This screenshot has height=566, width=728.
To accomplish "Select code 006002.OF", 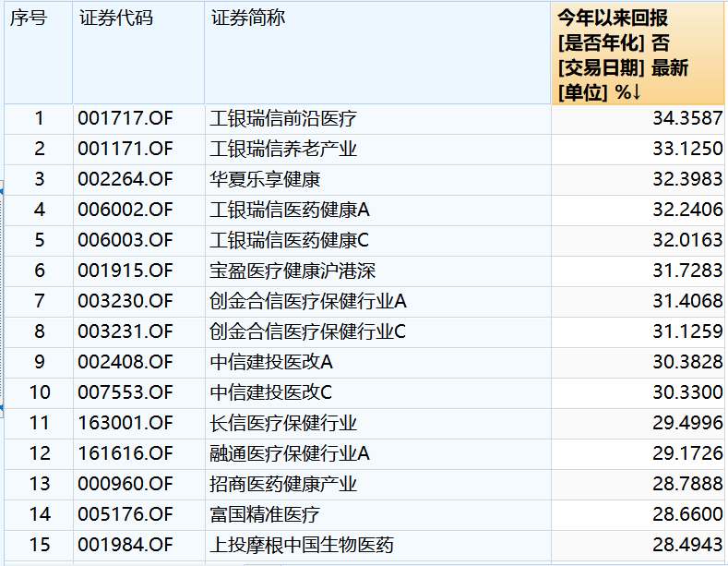I will (125, 210).
